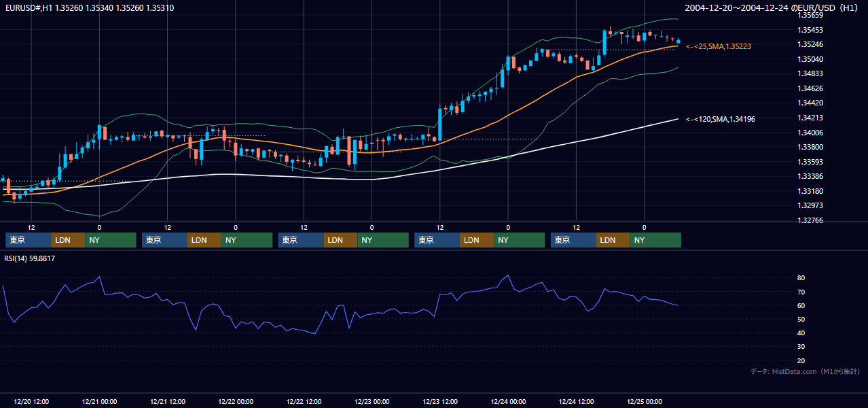Select the rightmost LDN session box

point(613,240)
